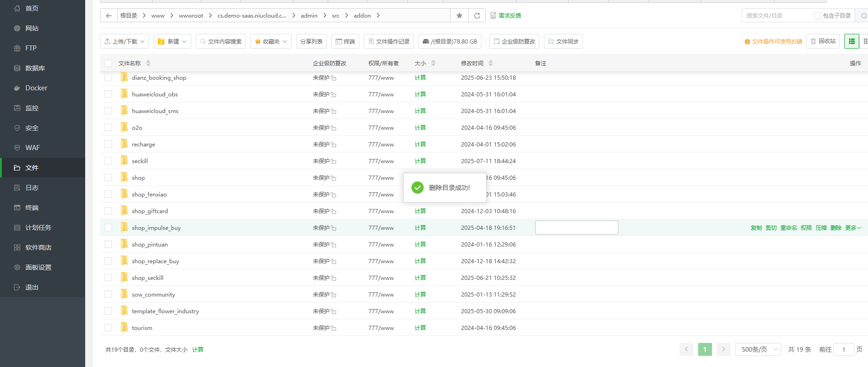Screen dimensions: 868x367
Task: Open the 首页 home sidebar item
Action: (x=32, y=8)
